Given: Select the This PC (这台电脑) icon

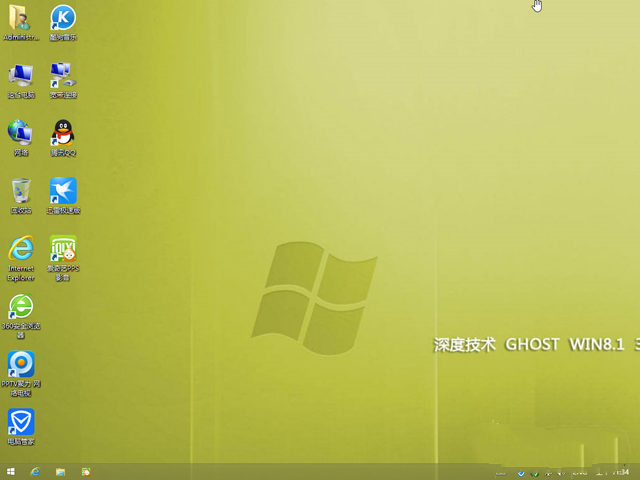Looking at the screenshot, I should click(20, 75).
